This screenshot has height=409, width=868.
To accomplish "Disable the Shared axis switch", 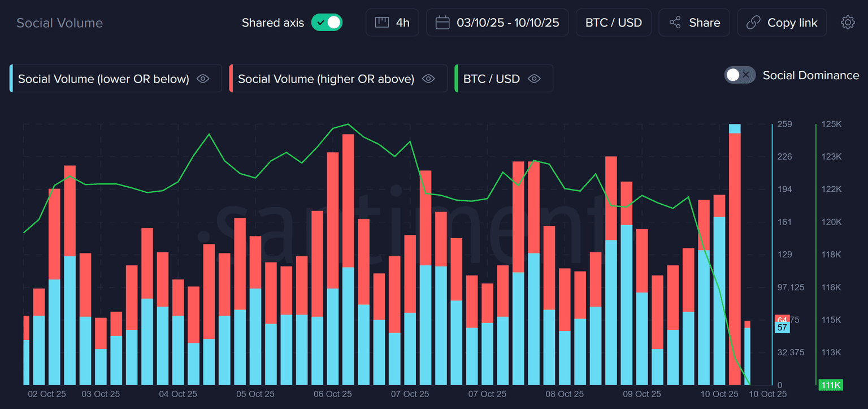I will click(327, 23).
